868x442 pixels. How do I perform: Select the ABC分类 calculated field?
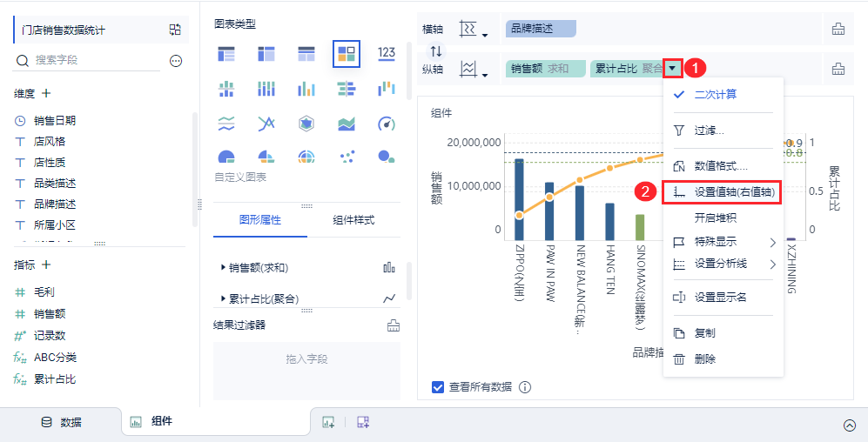tap(55, 358)
